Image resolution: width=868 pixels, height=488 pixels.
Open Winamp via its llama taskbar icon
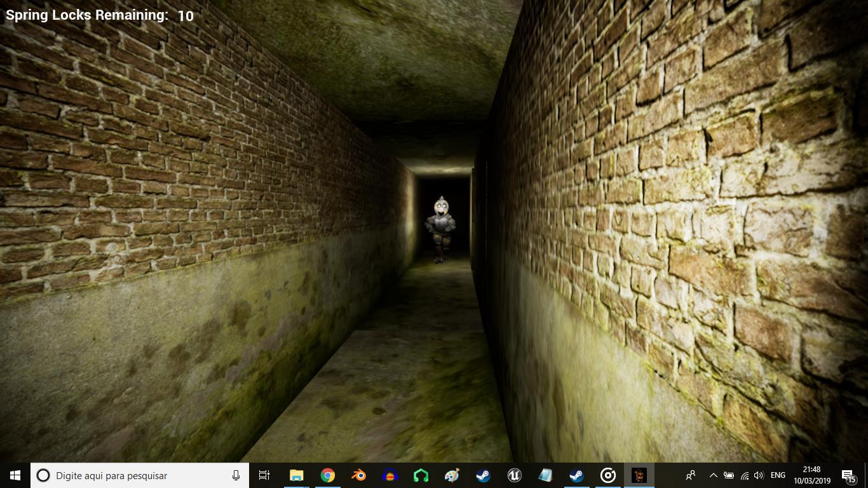point(391,475)
